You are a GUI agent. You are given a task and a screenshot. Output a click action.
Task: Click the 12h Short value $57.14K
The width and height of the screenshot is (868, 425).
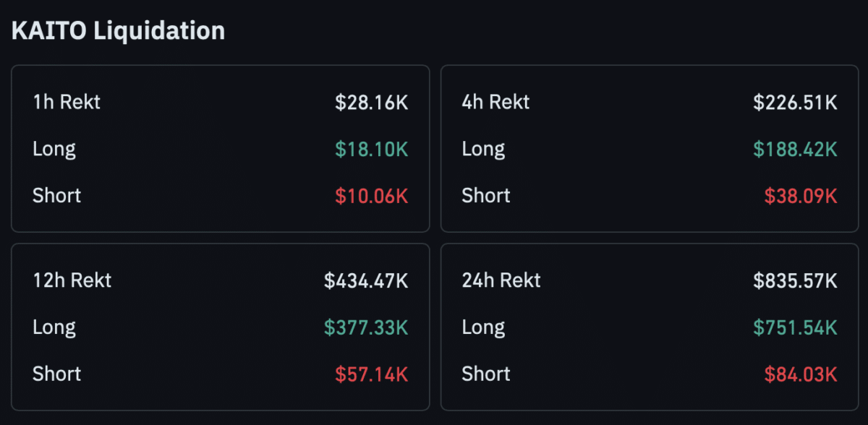tap(372, 374)
